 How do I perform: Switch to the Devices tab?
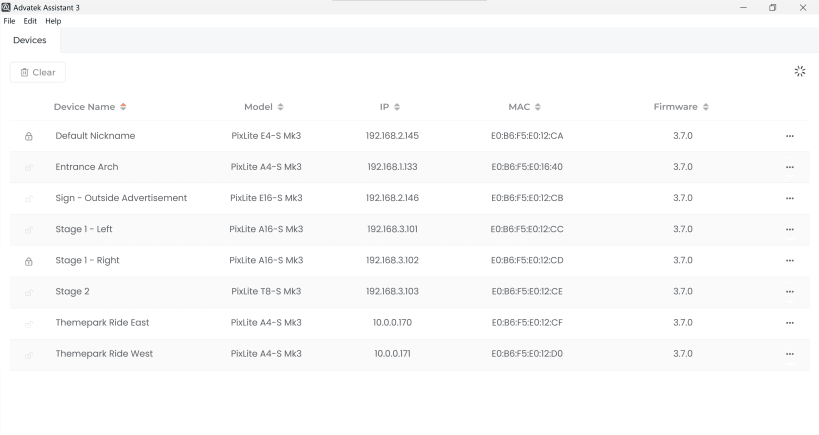click(x=30, y=40)
